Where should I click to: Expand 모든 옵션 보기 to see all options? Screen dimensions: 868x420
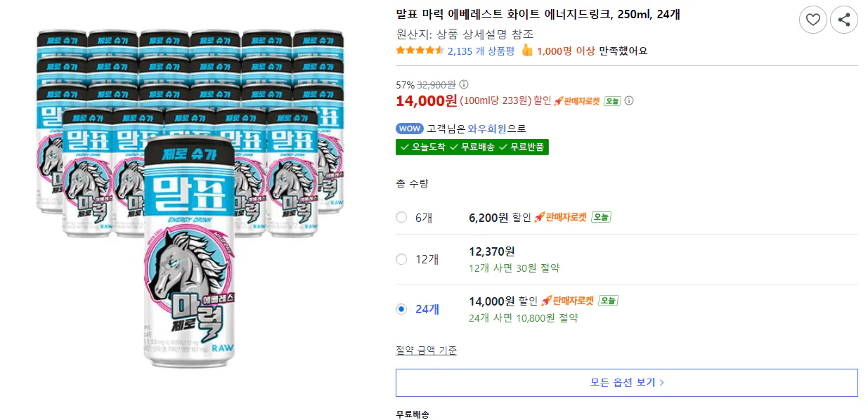[627, 382]
